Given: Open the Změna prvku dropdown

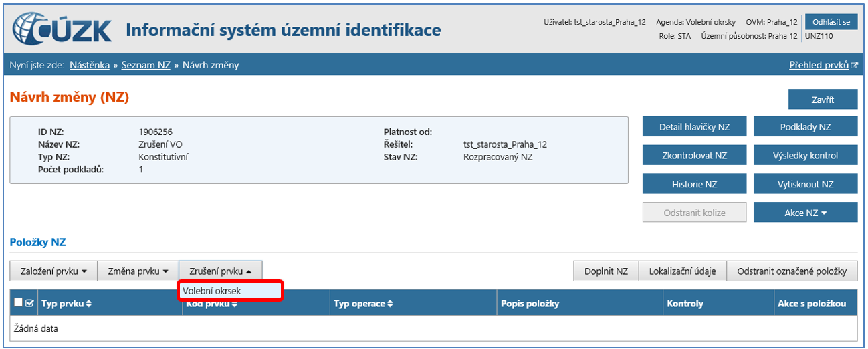Looking at the screenshot, I should tap(138, 271).
